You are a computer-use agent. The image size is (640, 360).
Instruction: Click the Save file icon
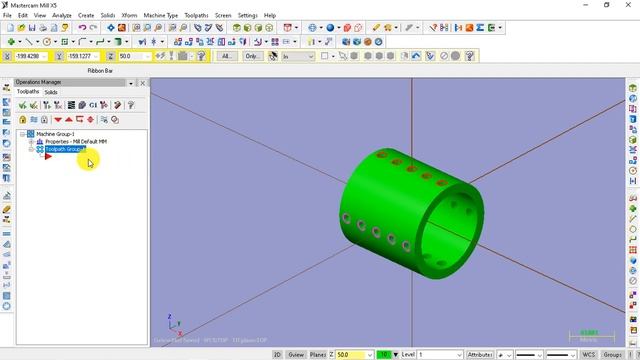coord(32,28)
